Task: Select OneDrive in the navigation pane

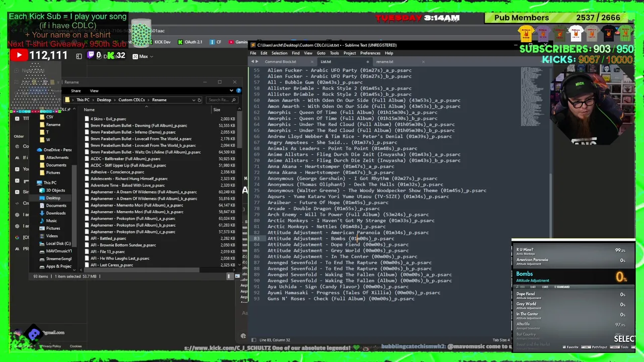Action: 57,150
